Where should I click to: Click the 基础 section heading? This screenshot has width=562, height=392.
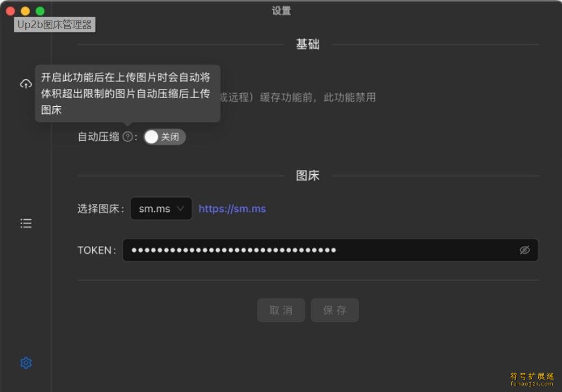pyautogui.click(x=307, y=44)
